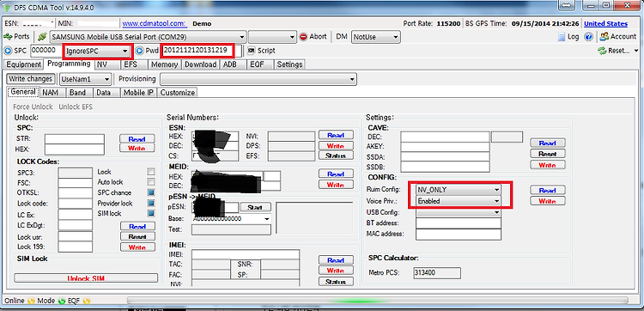644x311 pixels.
Task: Click the SPC 000000 input field
Action: tap(46, 51)
